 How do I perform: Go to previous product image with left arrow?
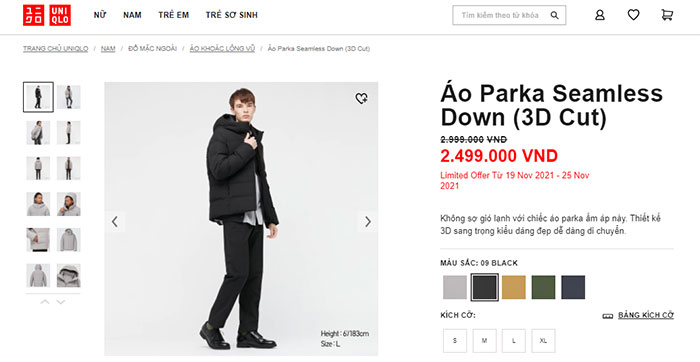tap(115, 221)
